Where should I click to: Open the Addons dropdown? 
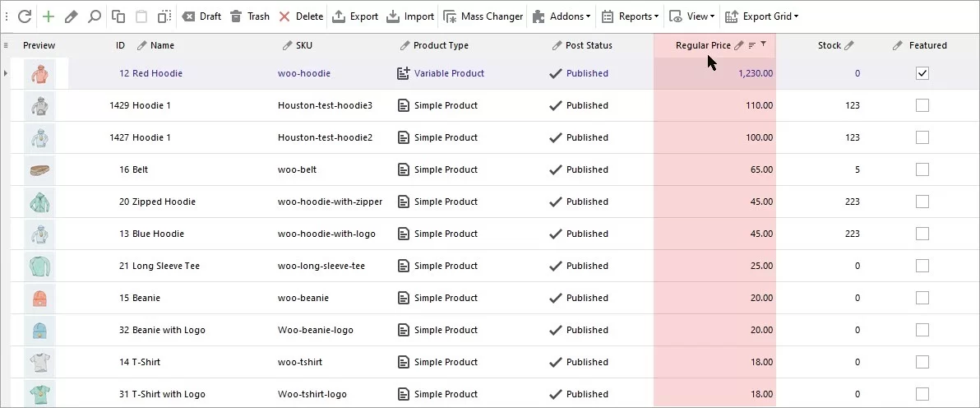(x=562, y=16)
